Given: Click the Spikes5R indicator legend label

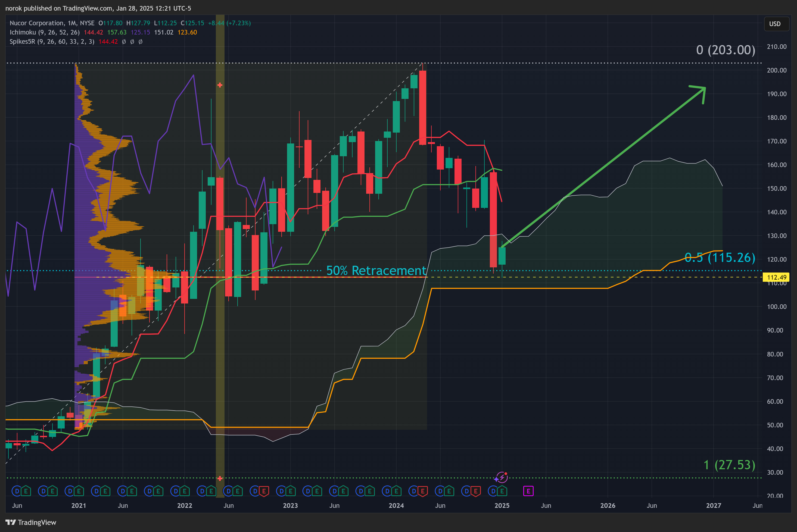Looking at the screenshot, I should point(52,42).
